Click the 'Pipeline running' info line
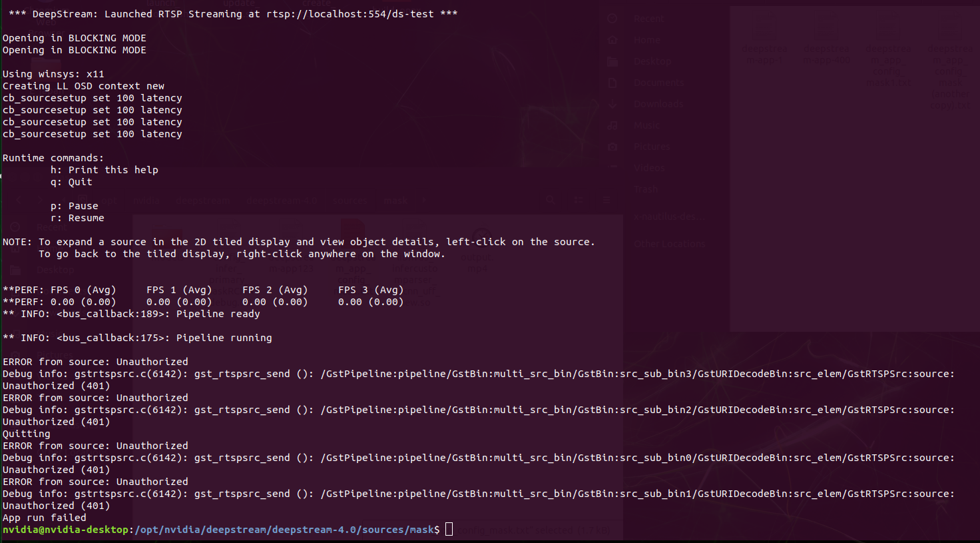Viewport: 980px width, 543px height. point(137,338)
